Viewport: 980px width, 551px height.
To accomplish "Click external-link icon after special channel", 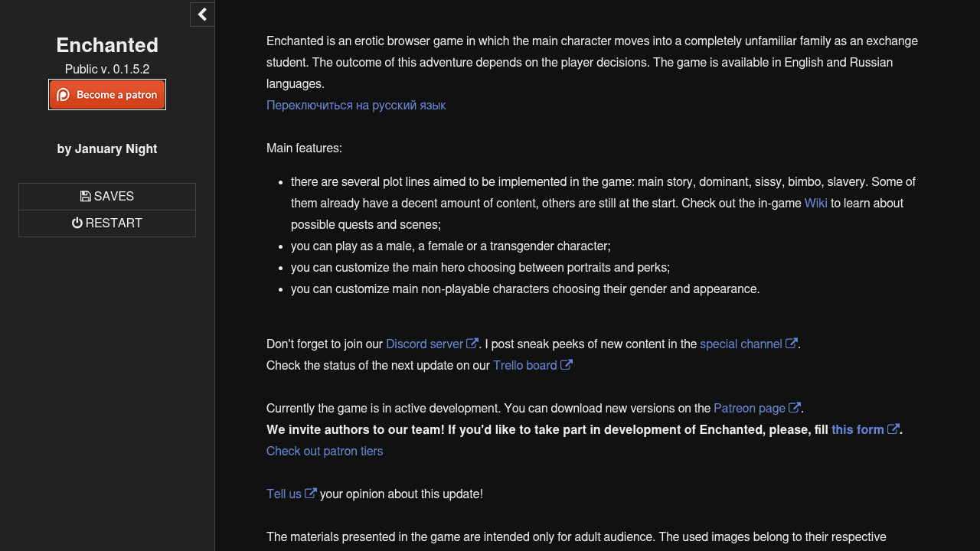I will pyautogui.click(x=792, y=344).
